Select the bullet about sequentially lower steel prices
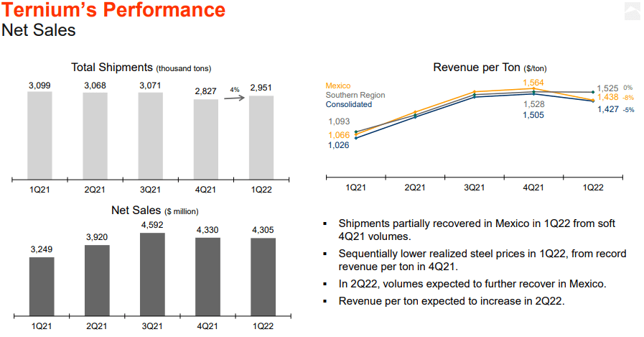644x337 pixels. coord(482,260)
